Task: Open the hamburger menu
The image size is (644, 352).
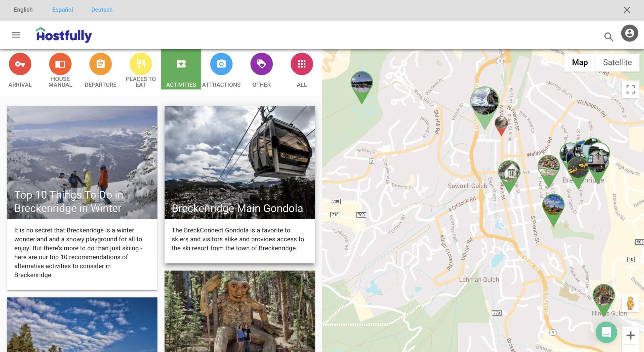Action: (16, 35)
